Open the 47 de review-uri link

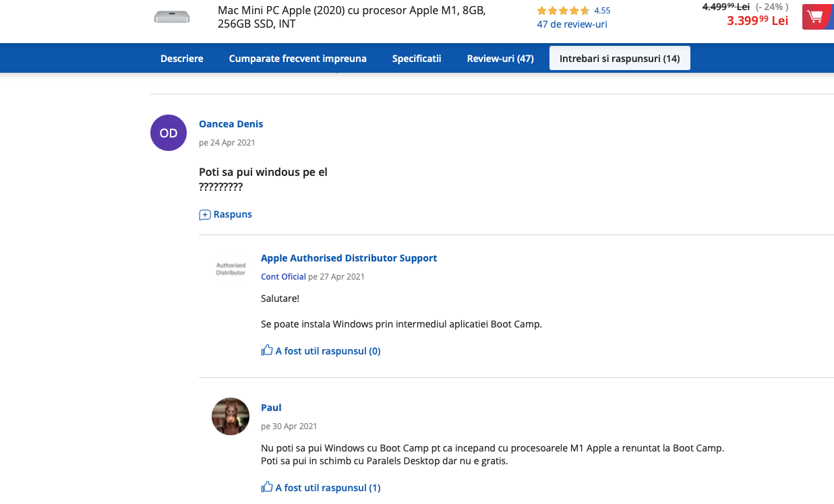point(572,24)
